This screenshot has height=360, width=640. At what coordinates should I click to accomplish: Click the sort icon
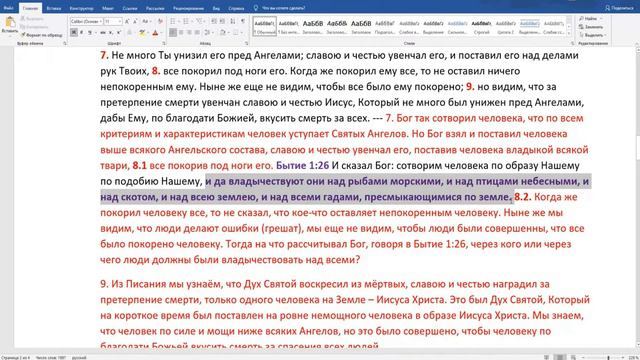[233, 21]
